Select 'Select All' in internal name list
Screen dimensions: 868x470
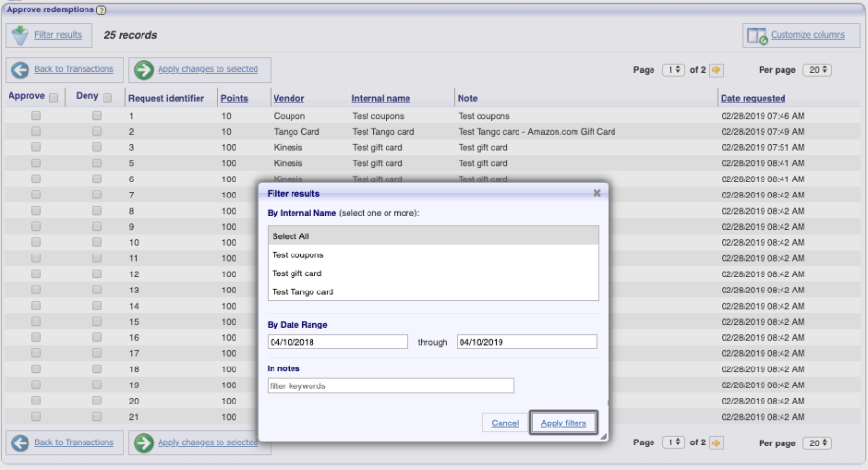click(433, 235)
